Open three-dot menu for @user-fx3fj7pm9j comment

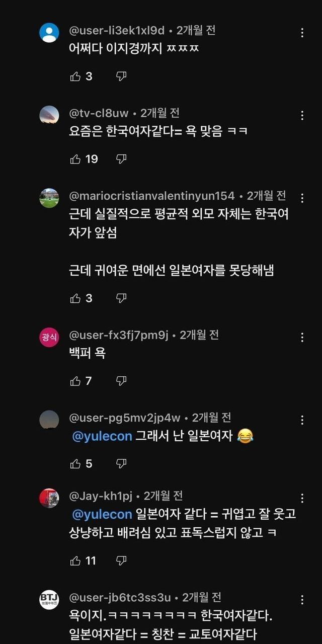pos(302,338)
